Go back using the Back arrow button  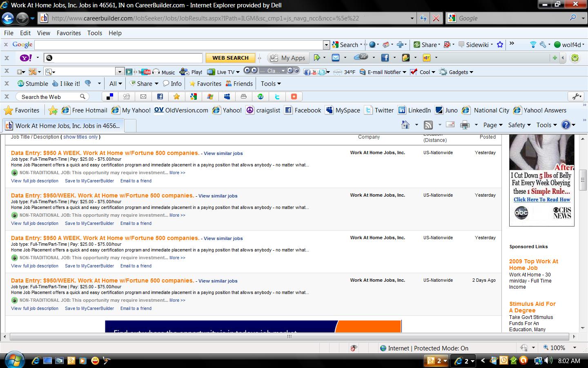(x=7, y=18)
